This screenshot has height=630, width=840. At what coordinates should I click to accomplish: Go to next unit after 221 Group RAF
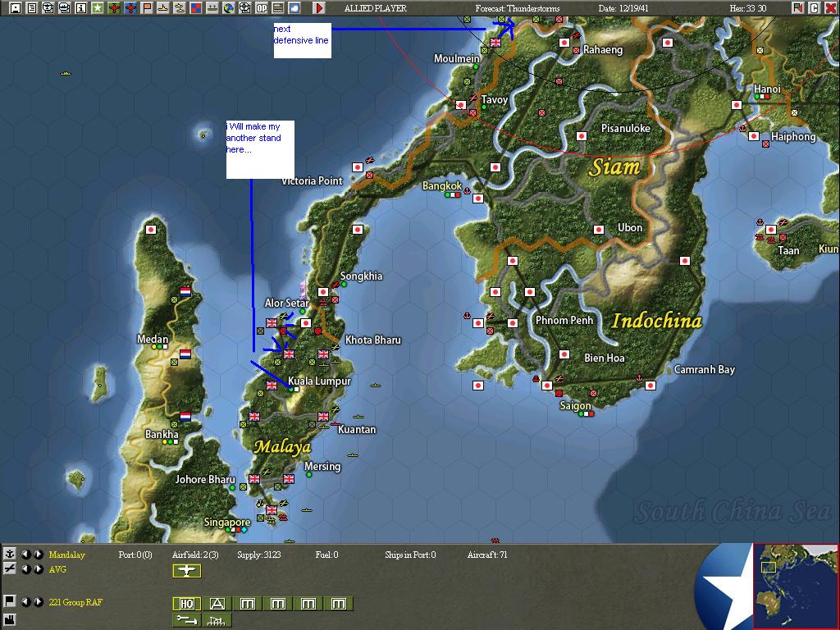click(38, 601)
